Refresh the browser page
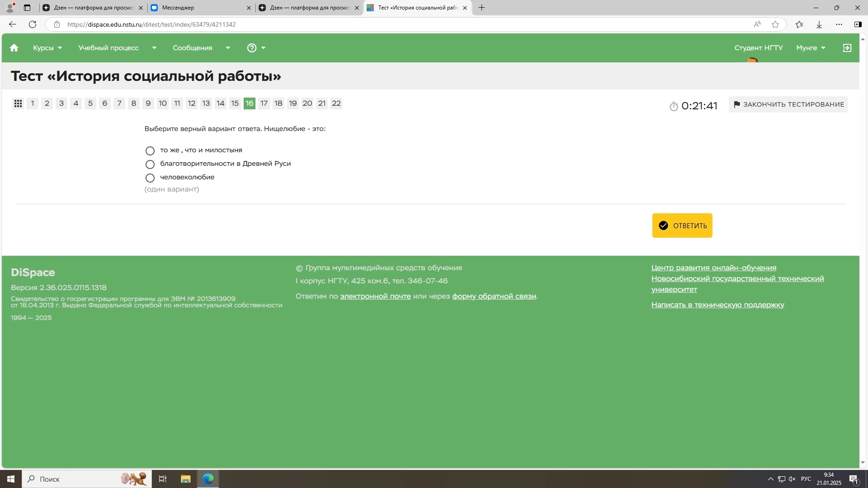The image size is (868, 488). 33,24
